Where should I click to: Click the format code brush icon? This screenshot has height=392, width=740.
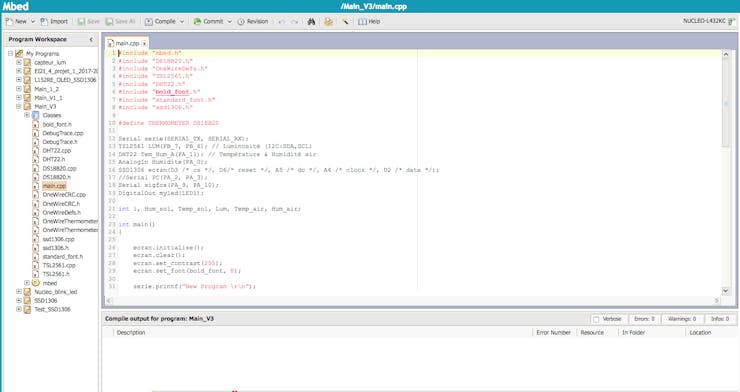click(x=328, y=22)
